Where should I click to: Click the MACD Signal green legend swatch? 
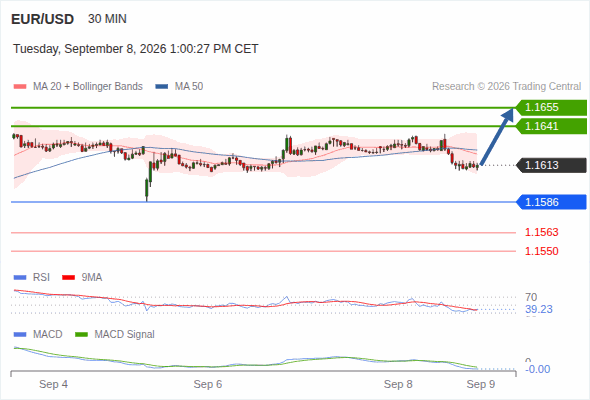tap(81, 335)
